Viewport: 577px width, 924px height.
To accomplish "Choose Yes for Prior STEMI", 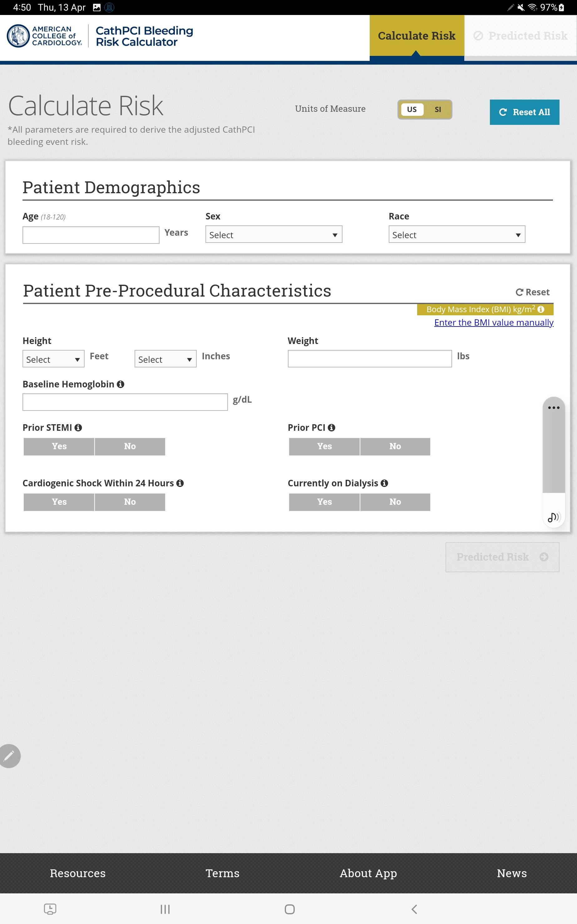I will (x=59, y=446).
